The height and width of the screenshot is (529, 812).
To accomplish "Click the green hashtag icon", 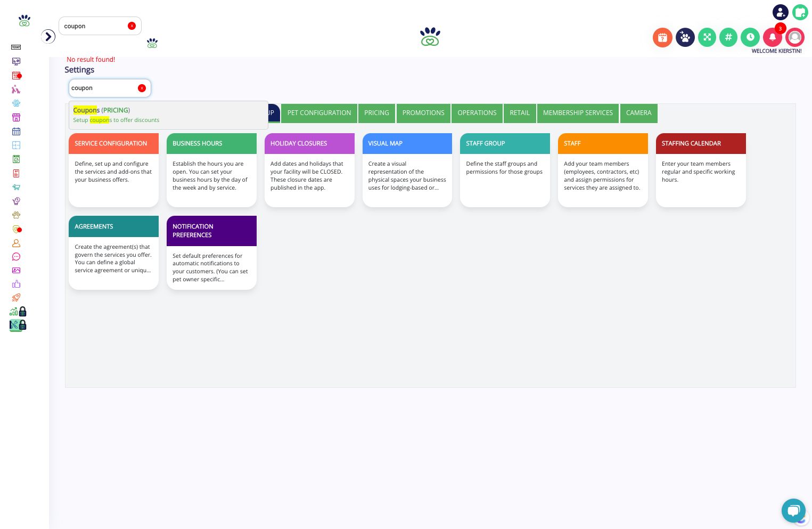I will point(728,37).
